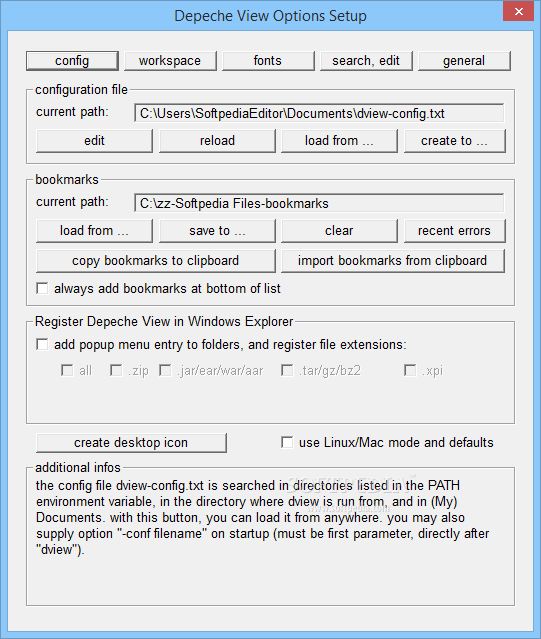This screenshot has height=639, width=541.
Task: Show recent errors
Action: click(x=455, y=231)
